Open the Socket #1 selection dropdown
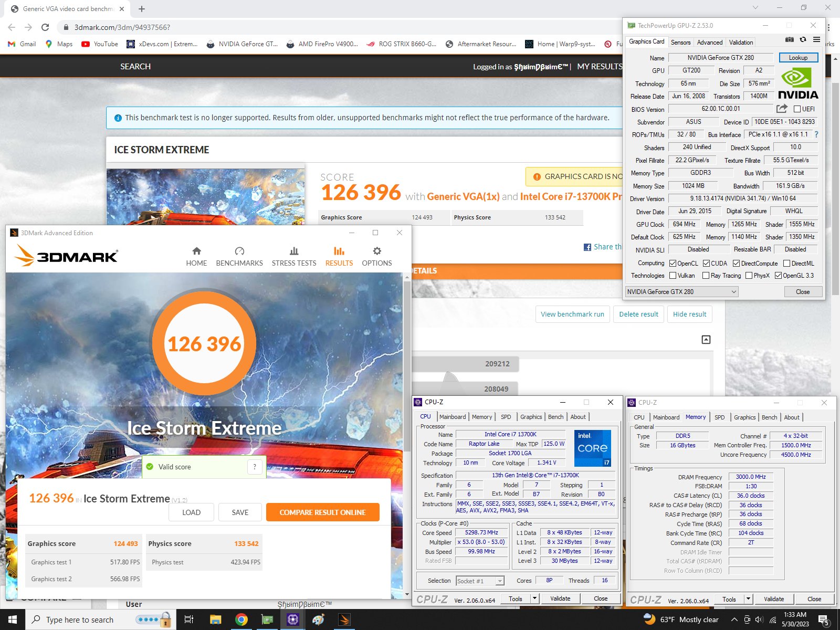The image size is (840, 630). pyautogui.click(x=480, y=581)
